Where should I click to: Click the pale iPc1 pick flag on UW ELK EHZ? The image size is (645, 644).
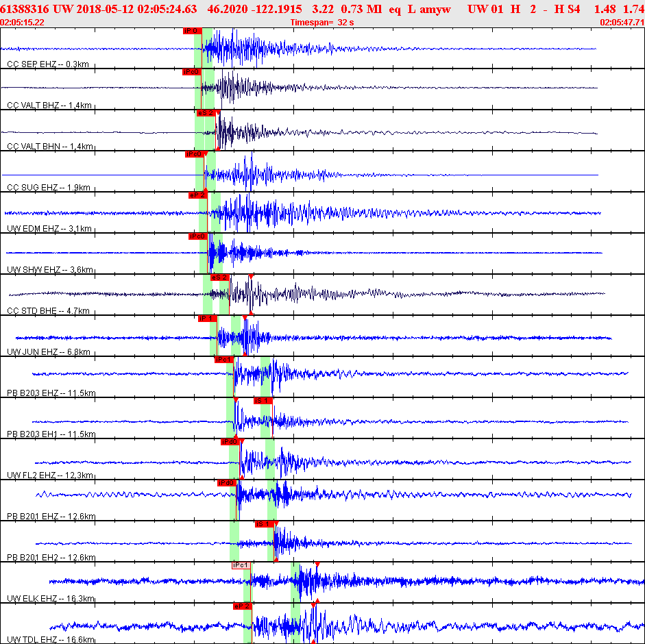point(241,565)
